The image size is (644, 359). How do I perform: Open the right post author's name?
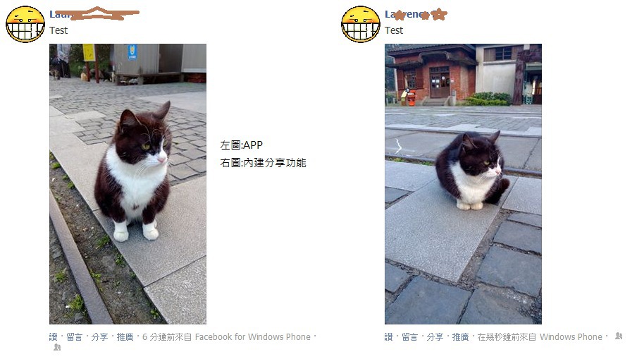point(416,14)
